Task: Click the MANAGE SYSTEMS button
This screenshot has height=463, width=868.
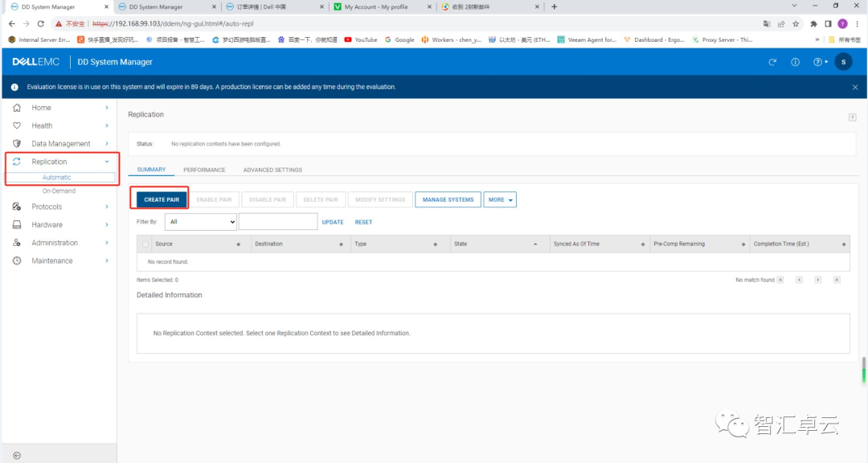Action: click(x=448, y=199)
